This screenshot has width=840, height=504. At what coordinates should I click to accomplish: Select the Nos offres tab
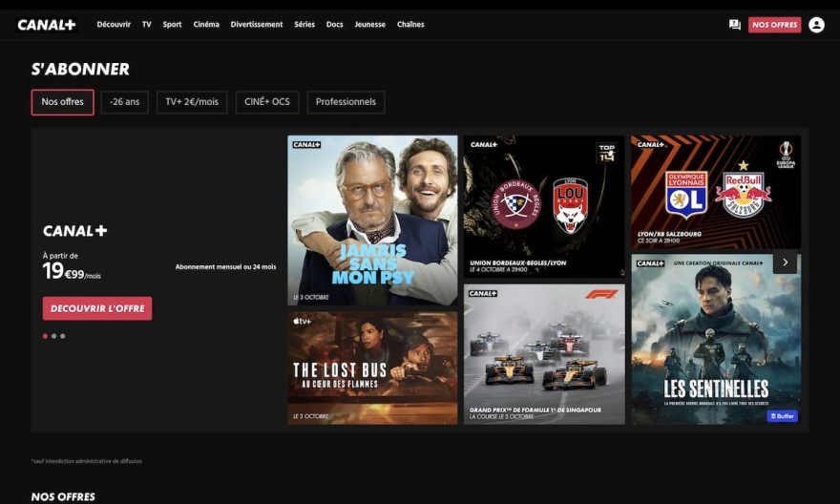[x=62, y=102]
